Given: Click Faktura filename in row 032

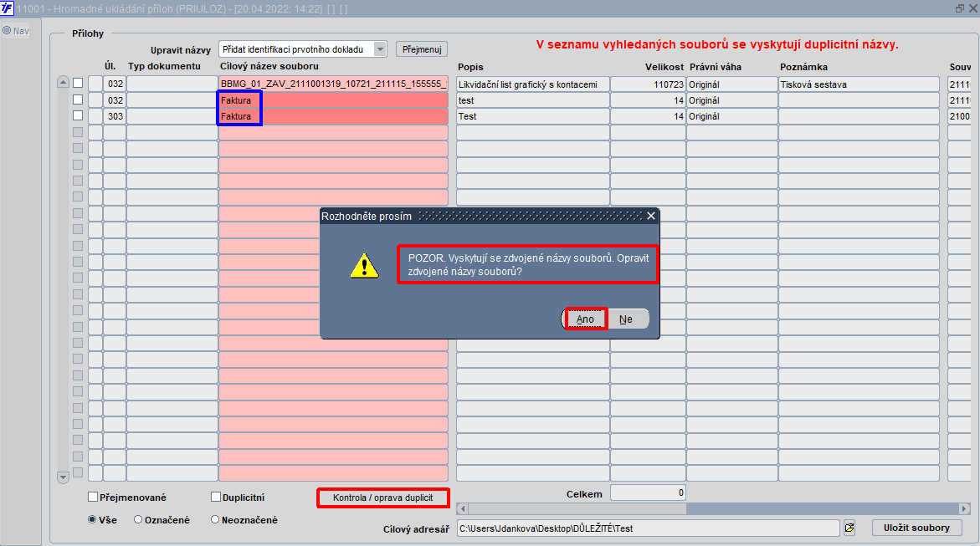Looking at the screenshot, I should pos(333,100).
